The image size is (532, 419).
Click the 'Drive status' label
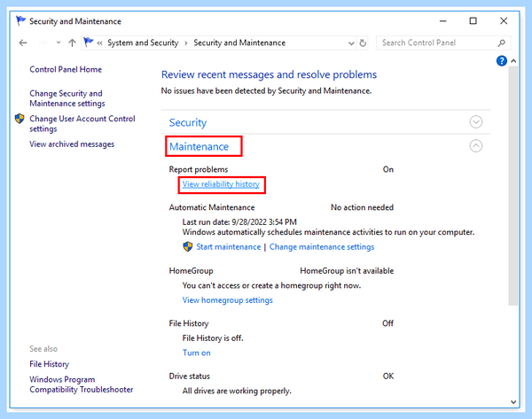pyautogui.click(x=190, y=376)
